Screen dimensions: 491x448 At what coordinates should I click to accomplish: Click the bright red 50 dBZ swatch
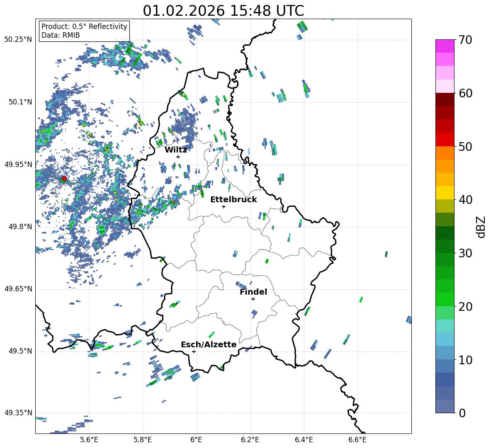pyautogui.click(x=445, y=140)
